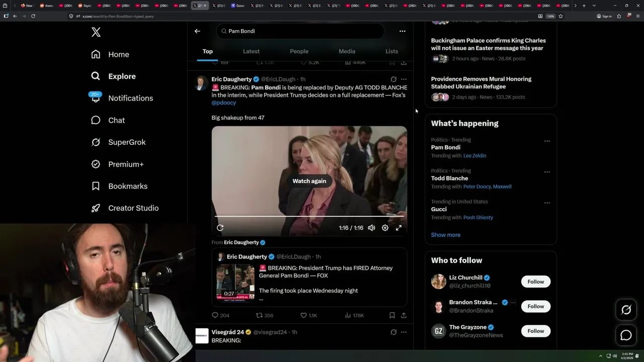Share the Eric Daugherty post
This screenshot has width=644, height=362.
[404, 315]
